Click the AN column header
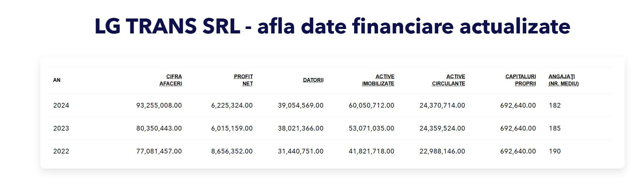This screenshot has width=644, height=186. pos(57,80)
